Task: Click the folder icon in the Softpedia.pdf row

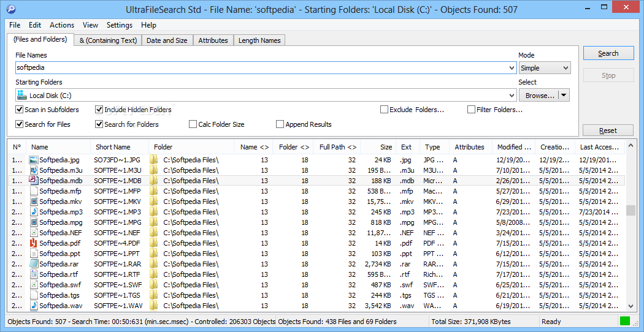Action: coord(154,243)
